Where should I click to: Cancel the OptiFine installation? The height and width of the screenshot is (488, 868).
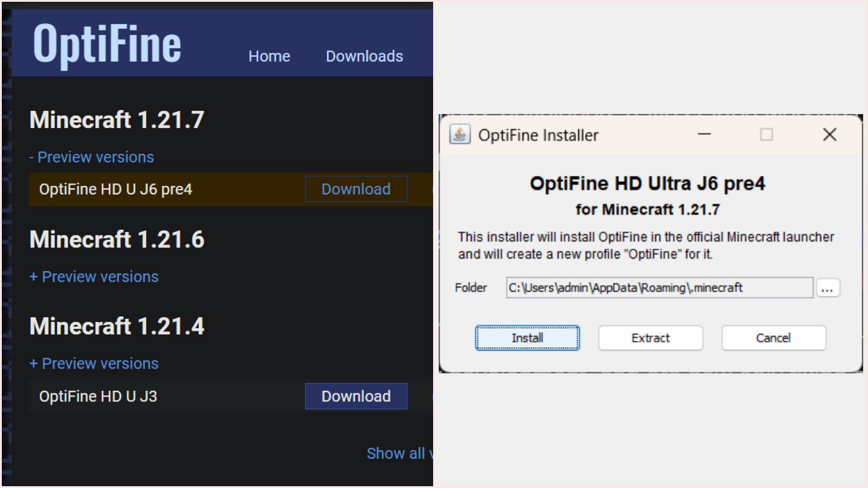click(773, 338)
